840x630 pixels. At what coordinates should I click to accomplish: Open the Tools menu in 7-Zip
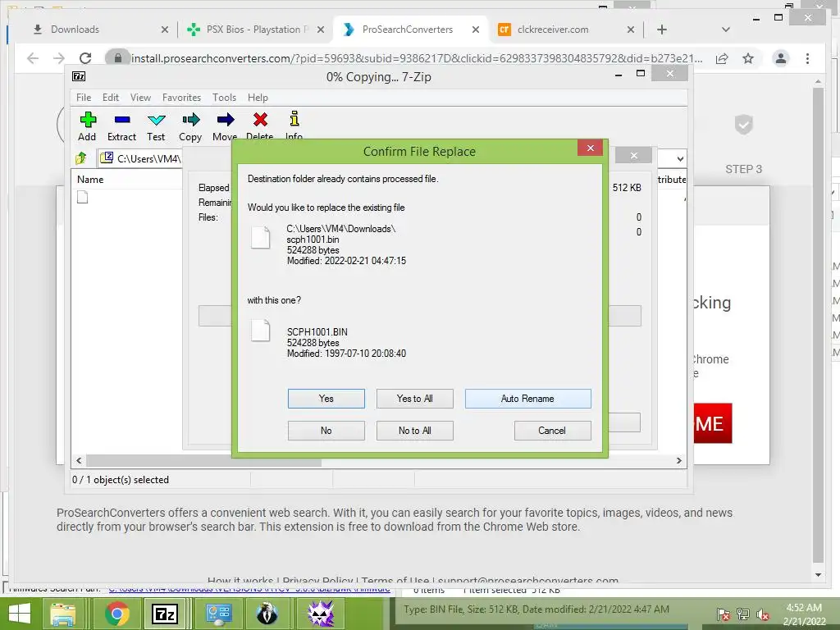(224, 98)
